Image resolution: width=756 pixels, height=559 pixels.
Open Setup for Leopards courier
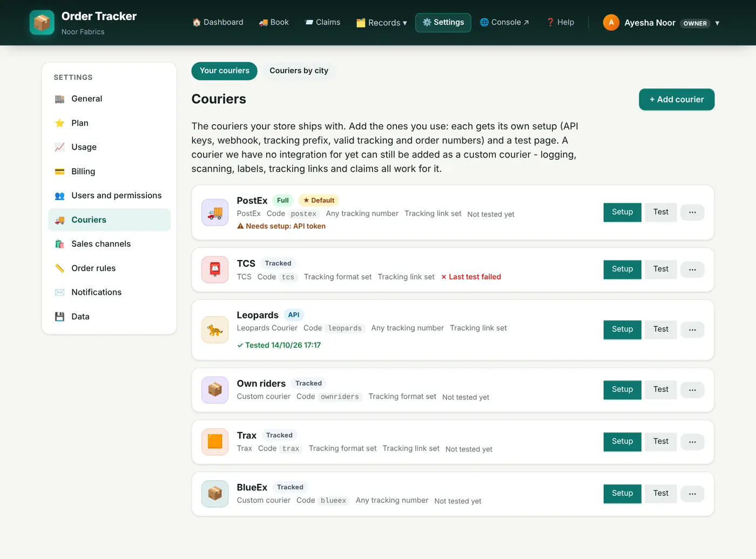click(x=622, y=330)
